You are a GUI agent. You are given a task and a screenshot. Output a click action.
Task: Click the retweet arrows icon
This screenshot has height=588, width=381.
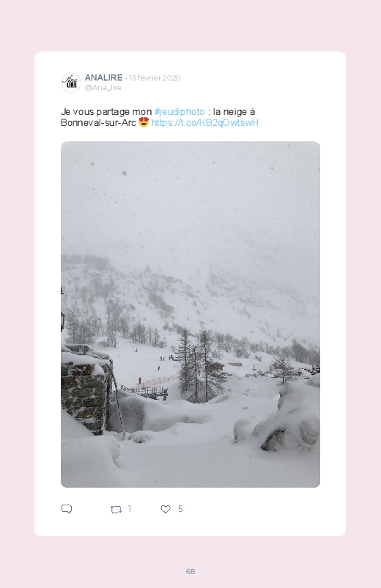(116, 509)
